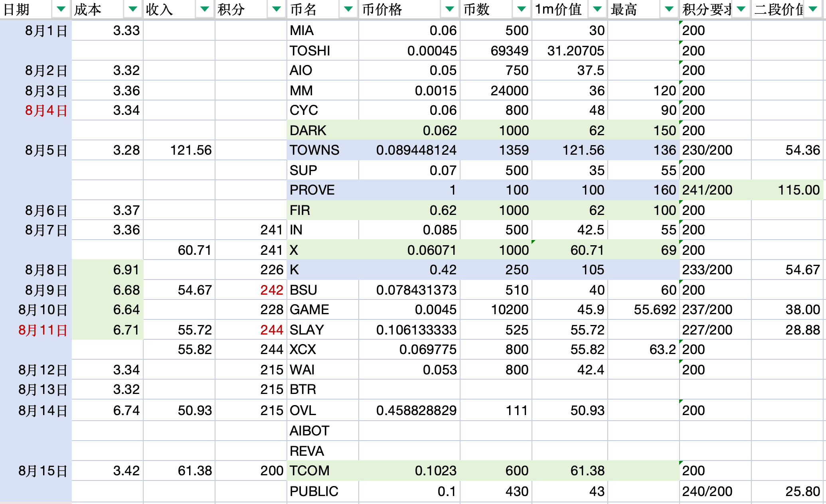The width and height of the screenshot is (826, 504).
Task: Open the 成本 column filter dropdown
Action: [x=132, y=9]
